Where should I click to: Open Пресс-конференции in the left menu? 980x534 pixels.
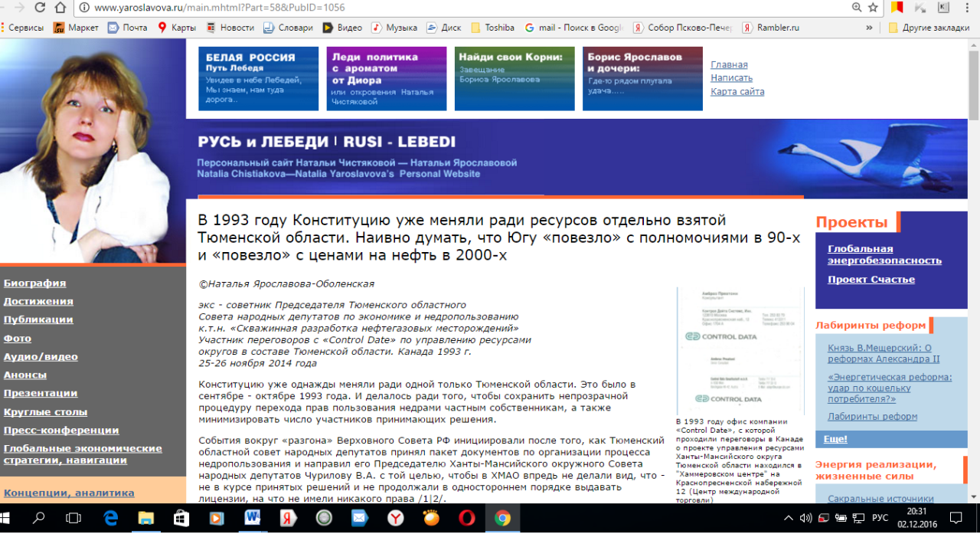click(x=61, y=431)
